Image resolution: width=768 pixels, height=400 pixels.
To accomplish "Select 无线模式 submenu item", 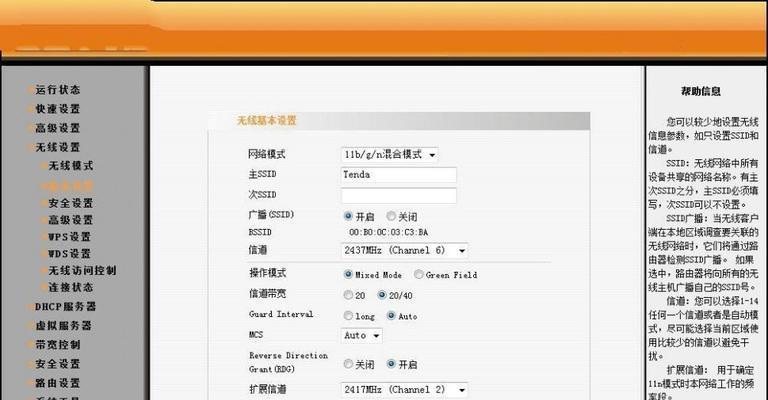I will pos(71,165).
